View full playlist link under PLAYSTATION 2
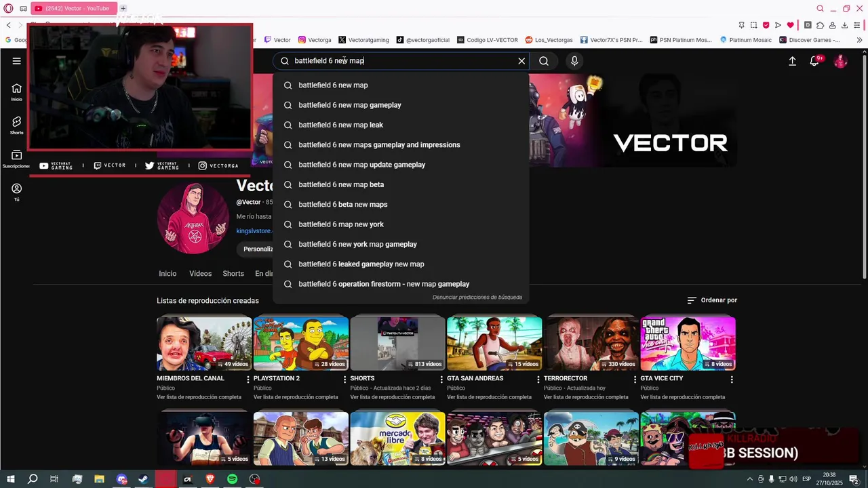The image size is (868, 488). click(x=296, y=397)
